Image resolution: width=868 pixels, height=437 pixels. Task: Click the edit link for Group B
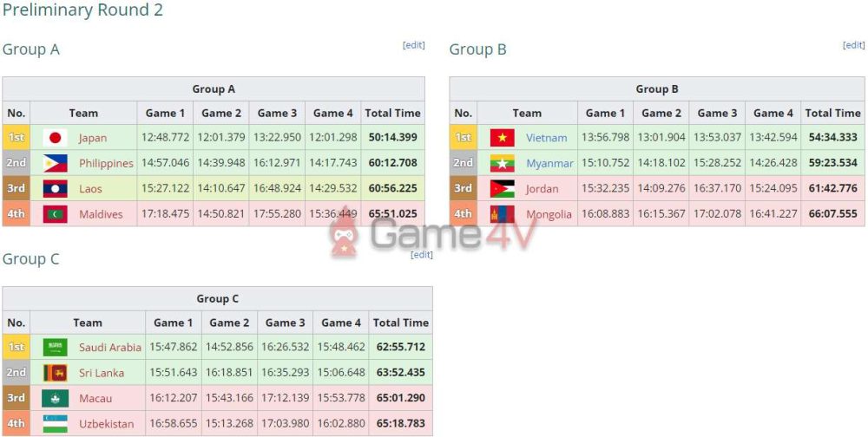(x=853, y=45)
